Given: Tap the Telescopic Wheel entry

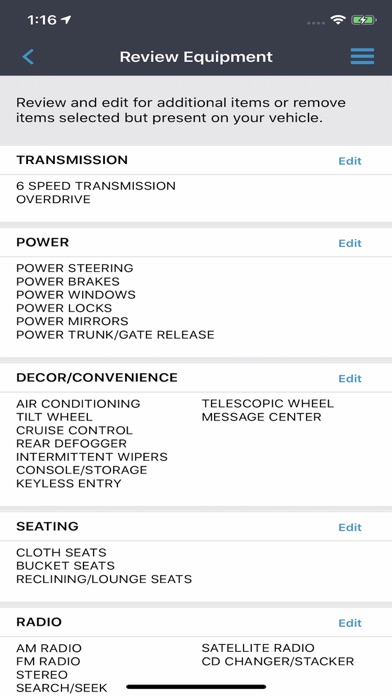Looking at the screenshot, I should coord(268,403).
